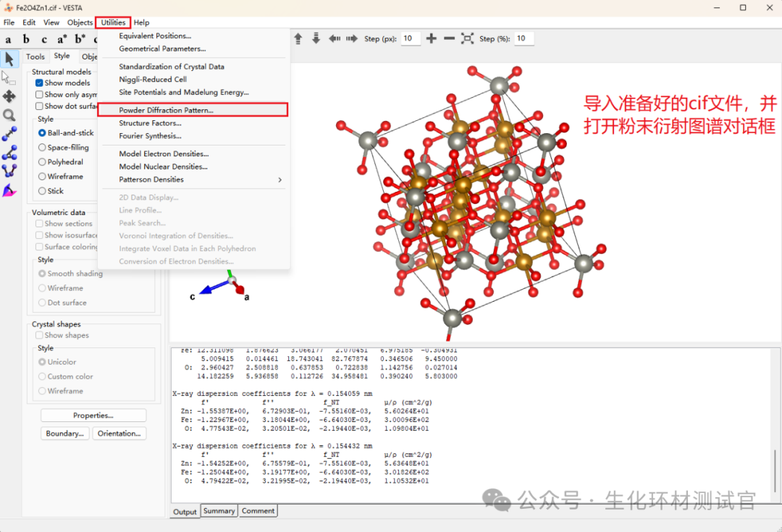Switch to the Objects side tab
The height and width of the screenshot is (532, 782).
[89, 56]
